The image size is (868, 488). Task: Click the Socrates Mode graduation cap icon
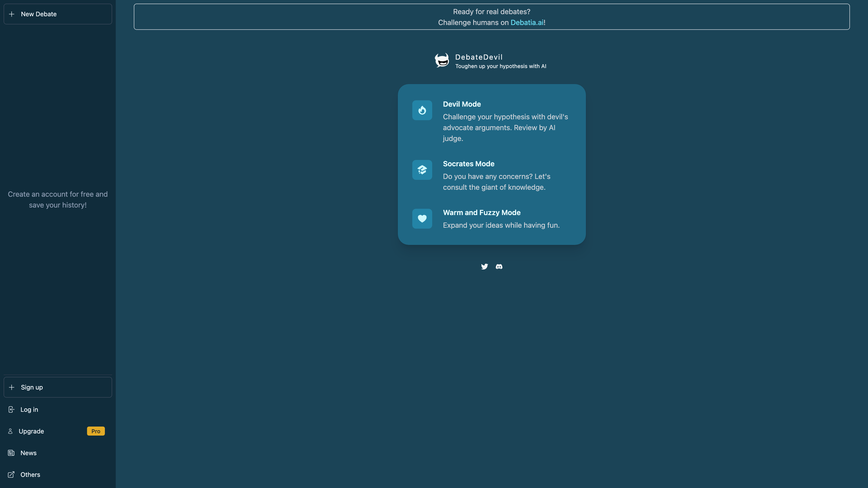(x=422, y=170)
